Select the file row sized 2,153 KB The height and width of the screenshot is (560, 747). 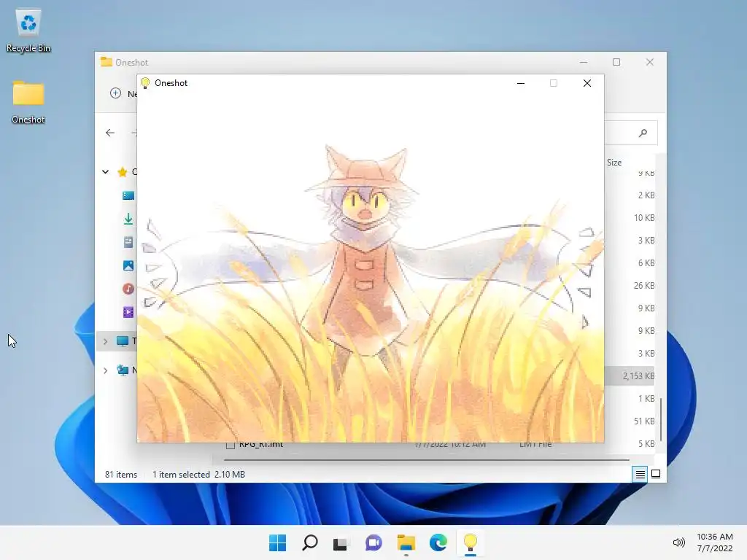[629, 376]
